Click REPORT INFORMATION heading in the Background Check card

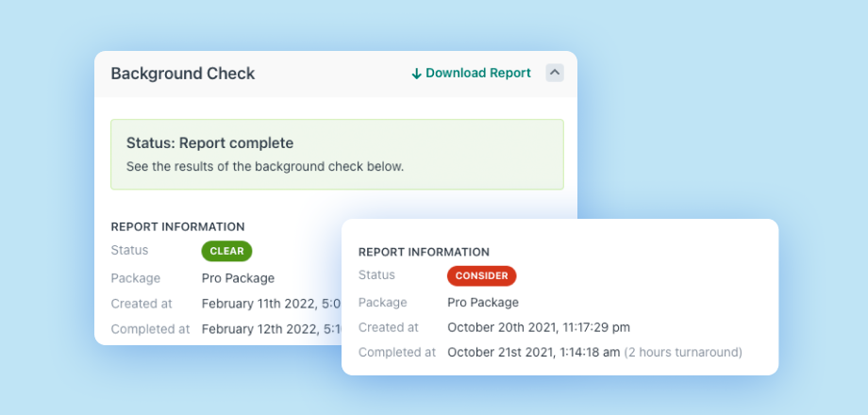pos(177,227)
